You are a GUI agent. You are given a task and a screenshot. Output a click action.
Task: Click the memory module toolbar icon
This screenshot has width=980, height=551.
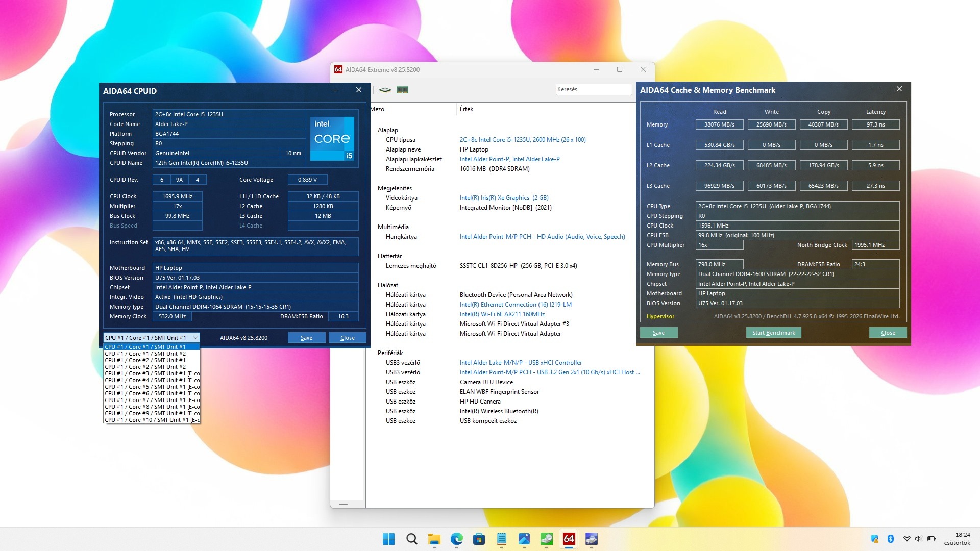click(402, 90)
